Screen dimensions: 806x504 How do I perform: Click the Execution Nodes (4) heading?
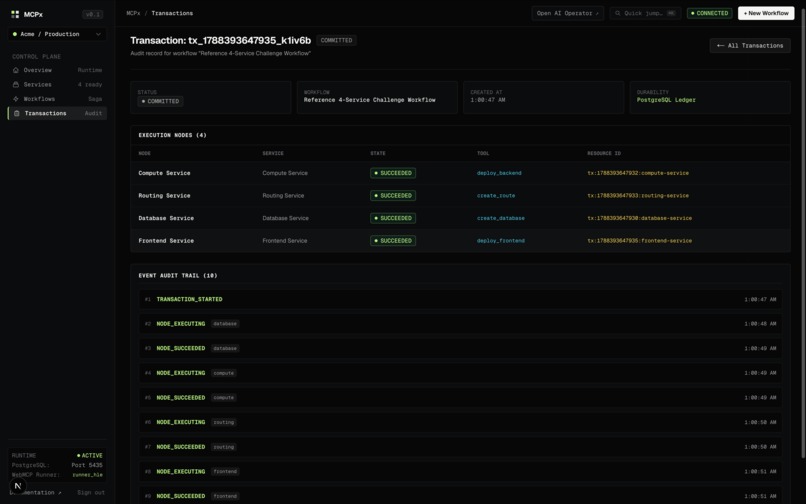172,135
